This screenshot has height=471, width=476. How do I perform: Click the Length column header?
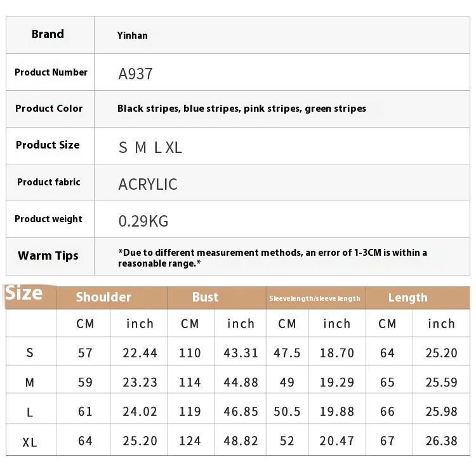[x=407, y=298]
